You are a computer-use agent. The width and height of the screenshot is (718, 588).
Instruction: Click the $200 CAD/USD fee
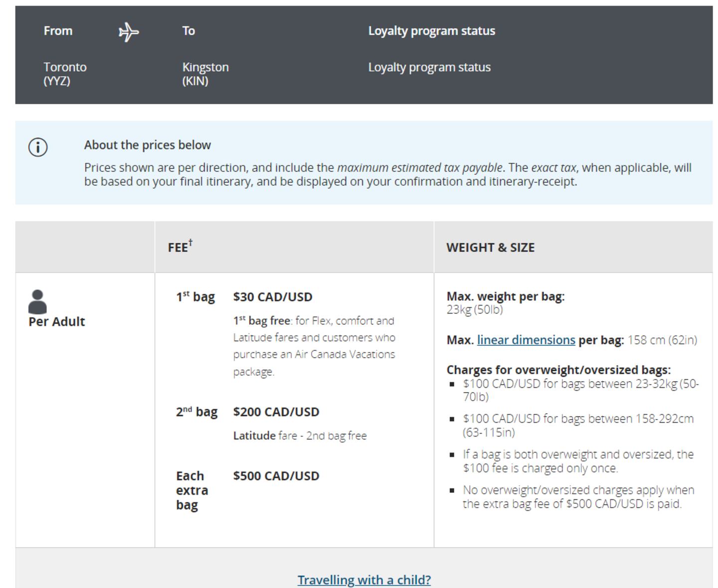[276, 412]
